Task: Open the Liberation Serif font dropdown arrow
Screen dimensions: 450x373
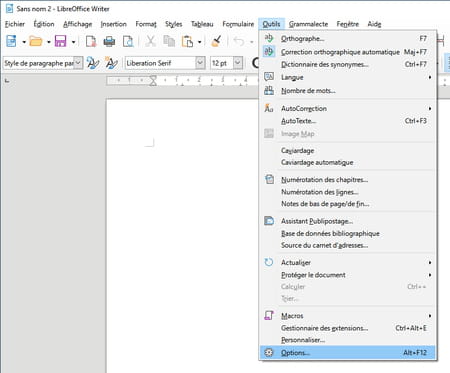Action: (x=200, y=63)
